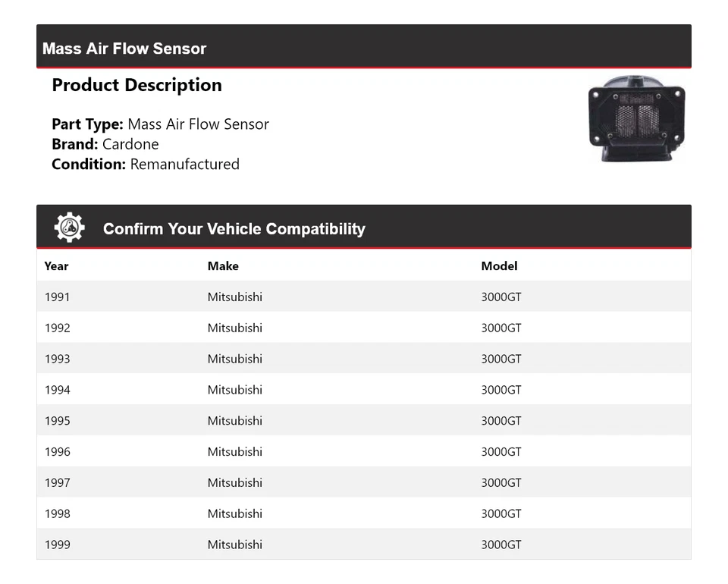Click the Mass Air Flow Sensor header title
Image resolution: width=728 pixels, height=584 pixels.
(124, 49)
